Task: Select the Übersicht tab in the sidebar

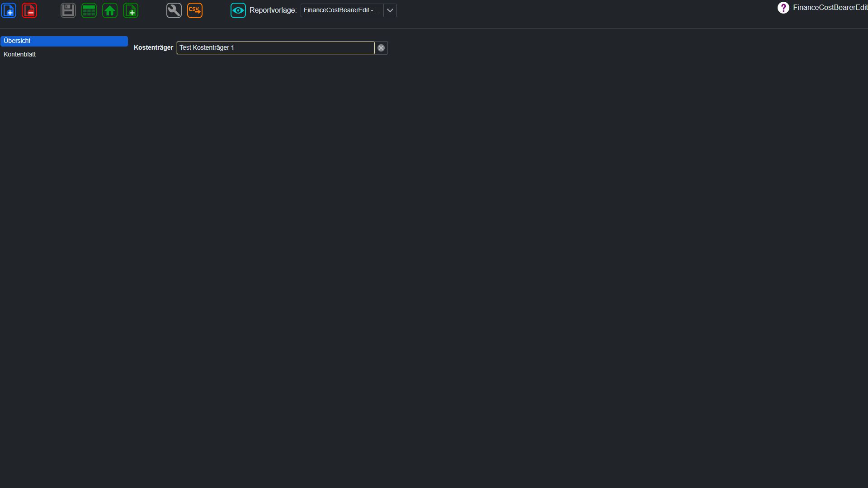Action: tap(64, 41)
